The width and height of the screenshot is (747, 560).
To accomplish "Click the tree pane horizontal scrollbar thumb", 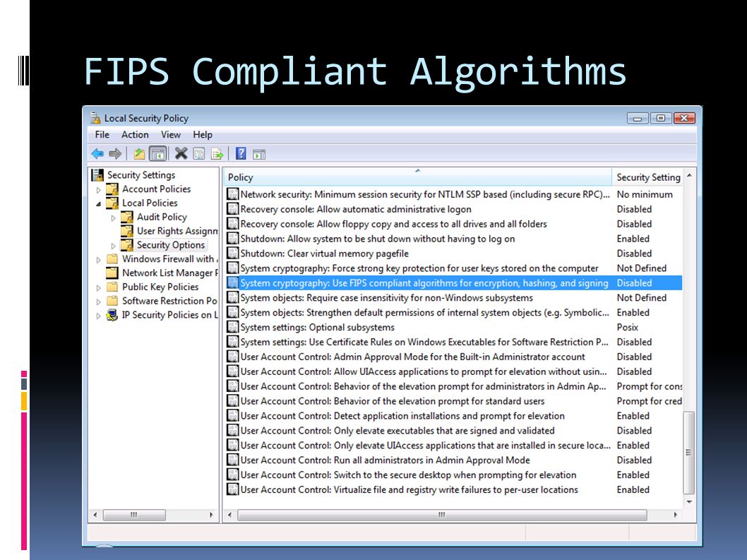I will [x=134, y=515].
